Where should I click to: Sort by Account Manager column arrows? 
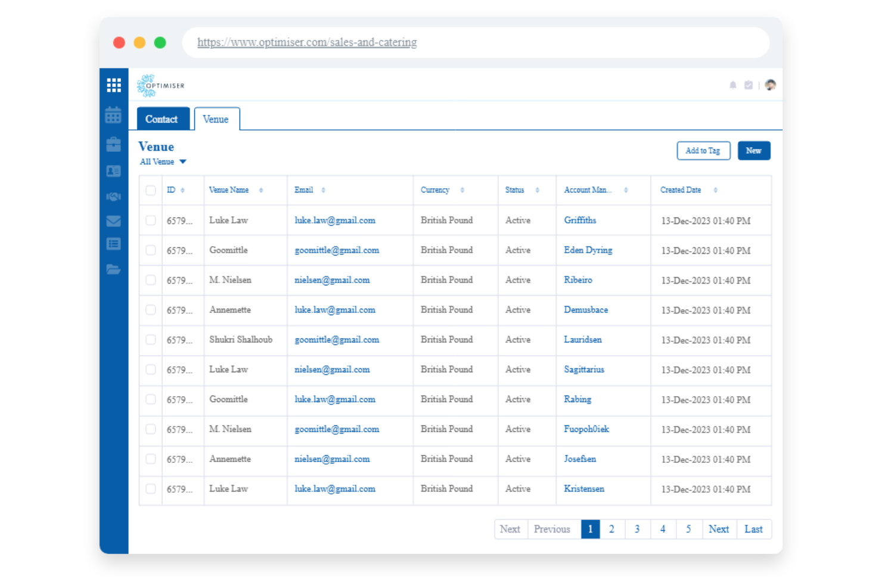pyautogui.click(x=626, y=190)
